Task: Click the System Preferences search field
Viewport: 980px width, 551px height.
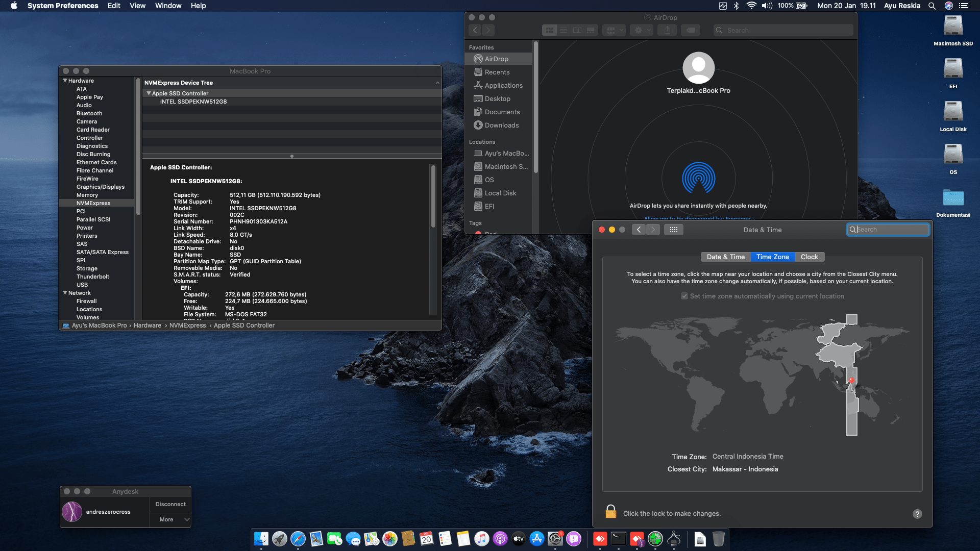Action: [x=888, y=230]
